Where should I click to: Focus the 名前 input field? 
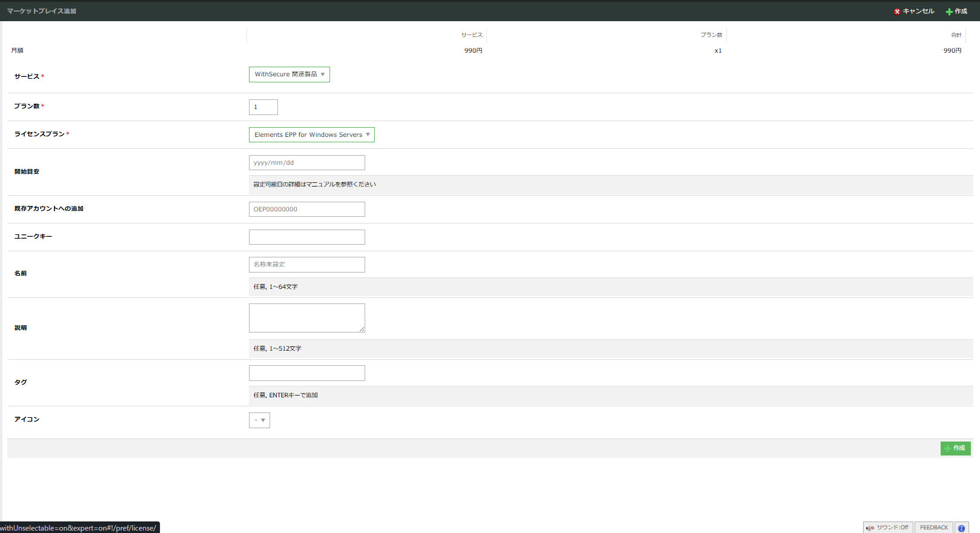pos(307,265)
